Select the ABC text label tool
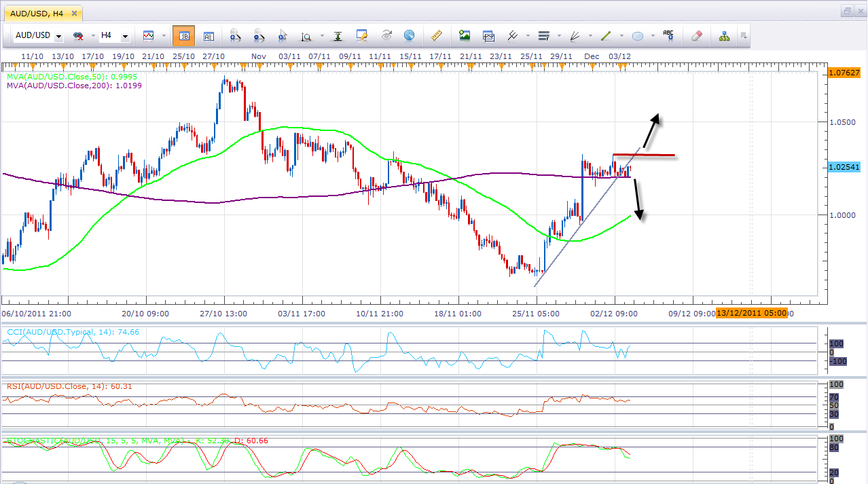 coord(668,36)
